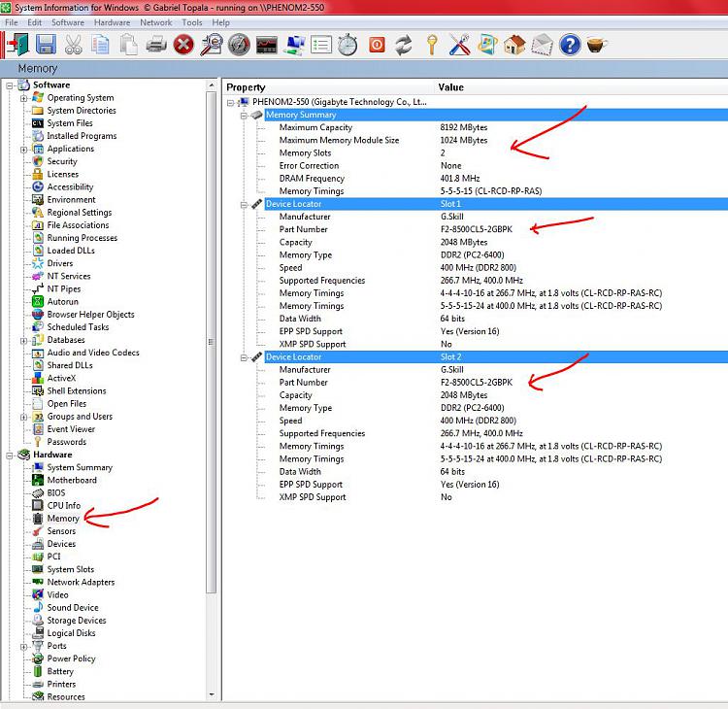The width and height of the screenshot is (728, 709).
Task: Select Running Processes in the tree
Action: [x=83, y=237]
